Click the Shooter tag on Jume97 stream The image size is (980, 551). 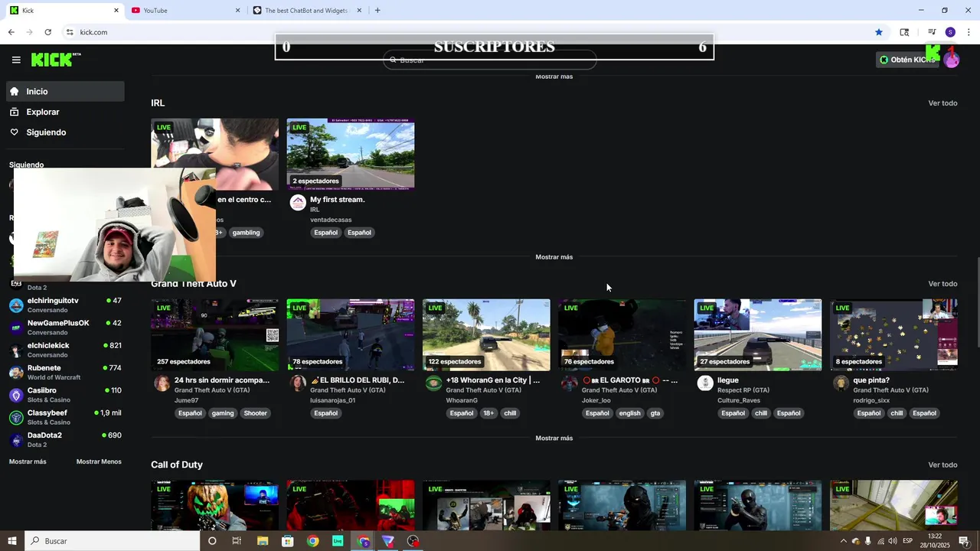click(x=255, y=413)
